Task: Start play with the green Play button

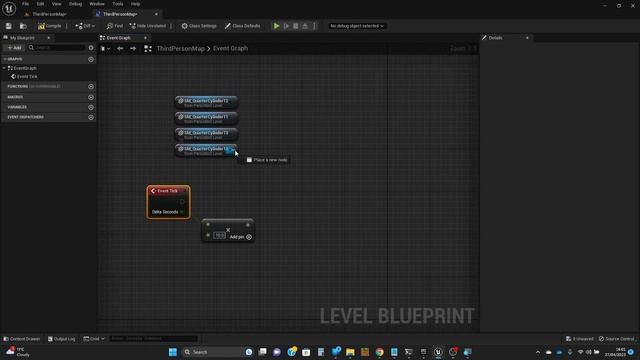Action: click(276, 26)
